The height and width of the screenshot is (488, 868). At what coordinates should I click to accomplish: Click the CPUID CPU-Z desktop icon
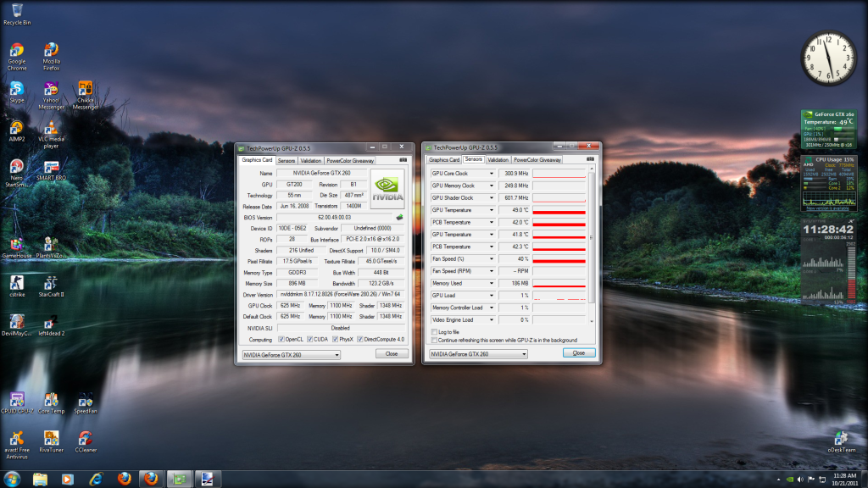17,402
